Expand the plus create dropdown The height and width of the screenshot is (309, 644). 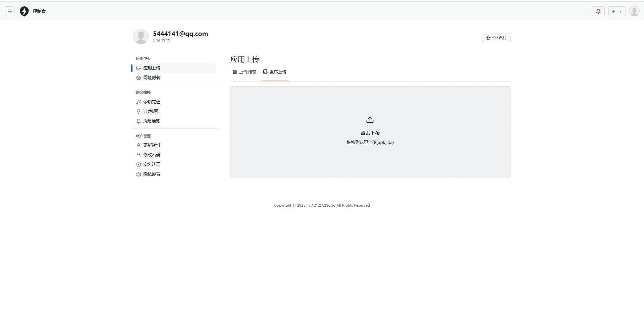(617, 11)
